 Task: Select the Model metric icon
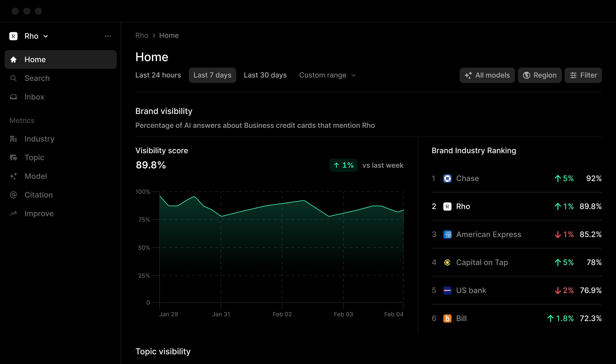click(14, 176)
